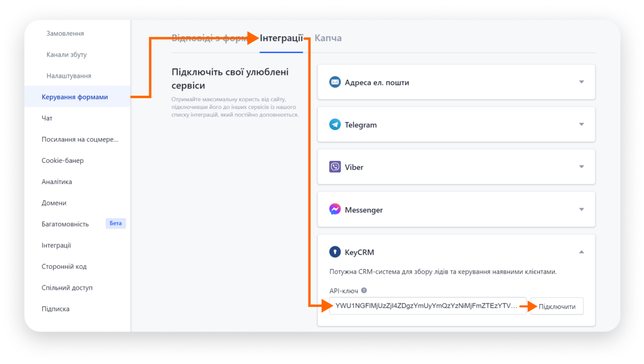Expand the Telegram integration panel

(581, 124)
